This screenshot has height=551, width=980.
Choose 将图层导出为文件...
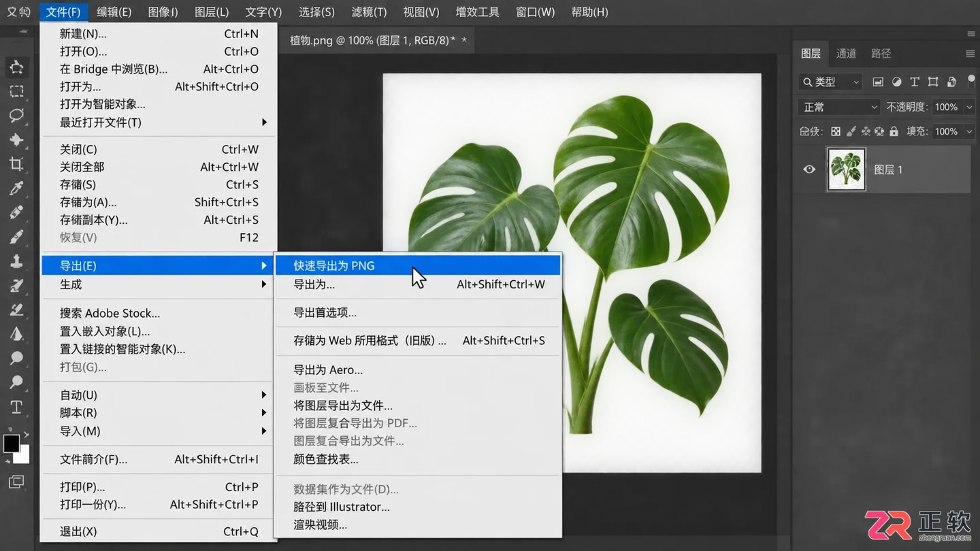pyautogui.click(x=418, y=406)
